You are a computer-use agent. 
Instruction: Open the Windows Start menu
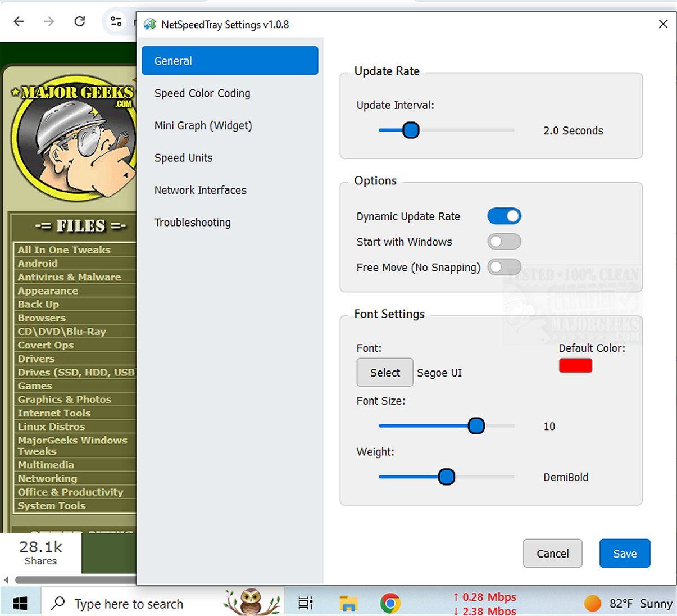(20, 604)
